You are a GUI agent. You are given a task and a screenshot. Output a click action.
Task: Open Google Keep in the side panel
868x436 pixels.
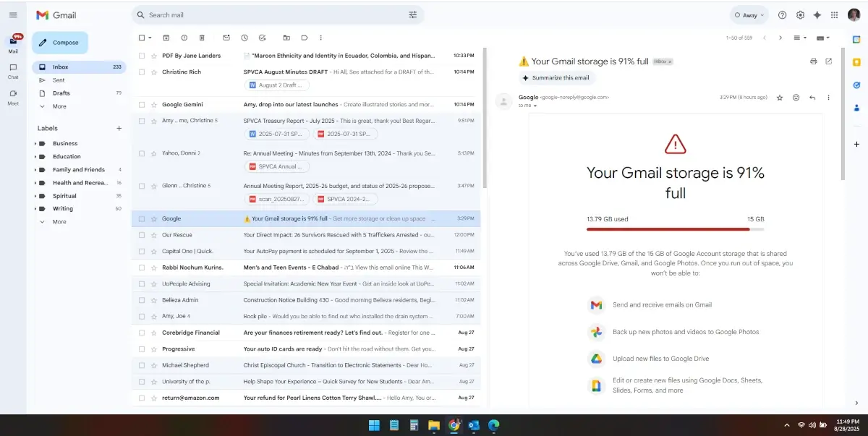click(x=856, y=61)
